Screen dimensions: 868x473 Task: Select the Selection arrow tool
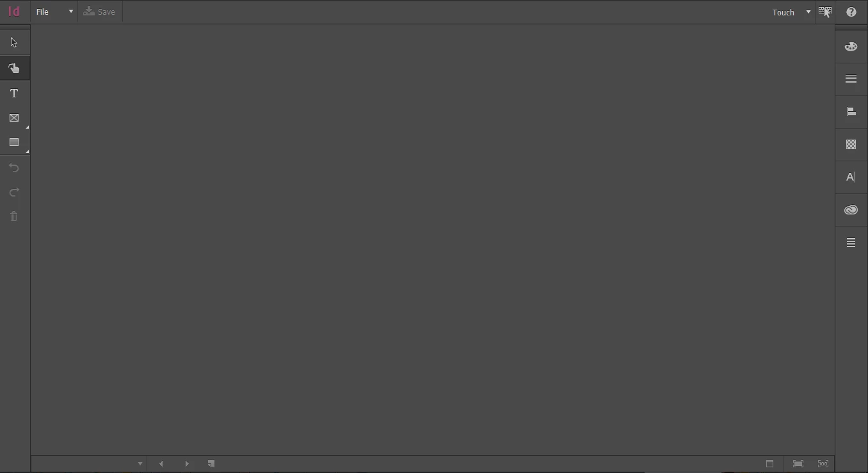click(x=13, y=43)
